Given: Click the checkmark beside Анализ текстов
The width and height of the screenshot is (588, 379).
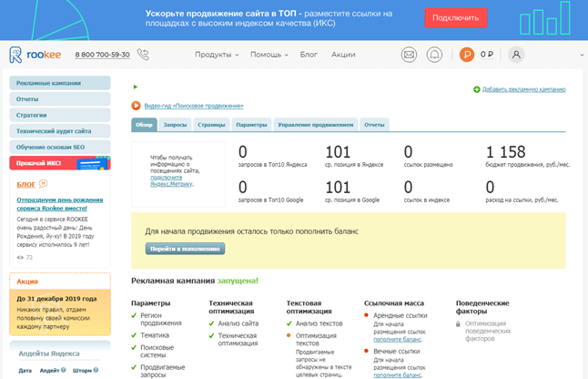Looking at the screenshot, I should tap(289, 323).
